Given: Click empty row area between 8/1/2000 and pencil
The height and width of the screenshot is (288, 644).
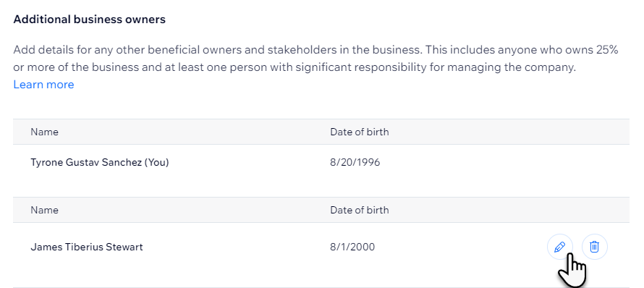Looking at the screenshot, I should tap(460, 247).
